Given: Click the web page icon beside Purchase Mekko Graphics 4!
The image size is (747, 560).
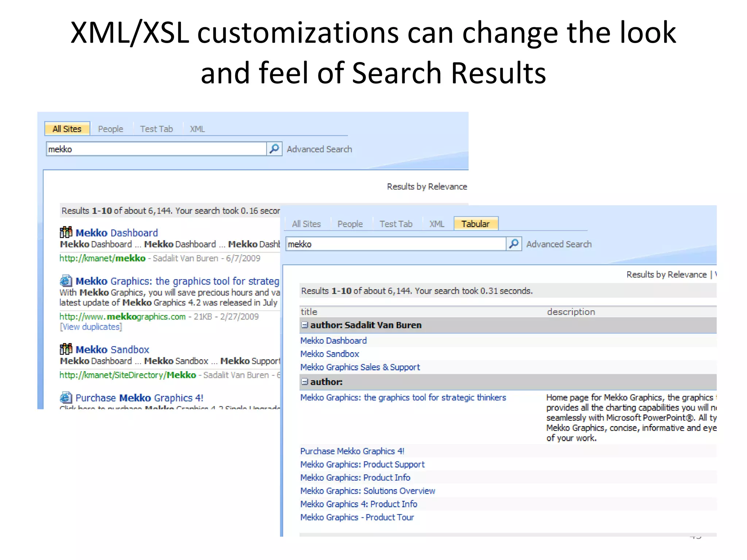Looking at the screenshot, I should (x=66, y=397).
